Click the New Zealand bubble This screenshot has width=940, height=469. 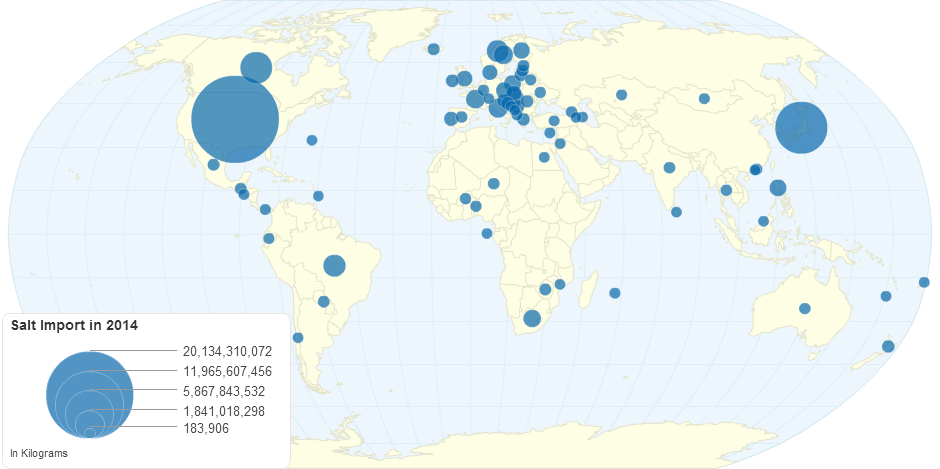[888, 346]
